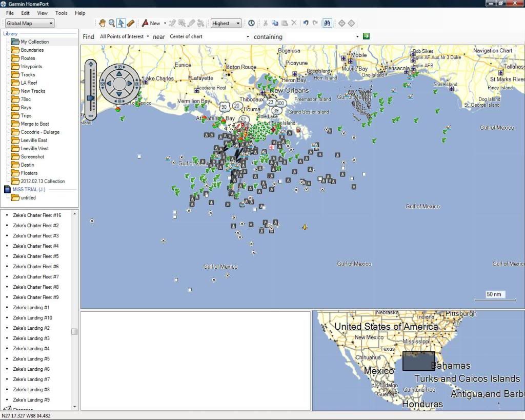
Task: Choose the Measure ruler tool
Action: click(131, 23)
